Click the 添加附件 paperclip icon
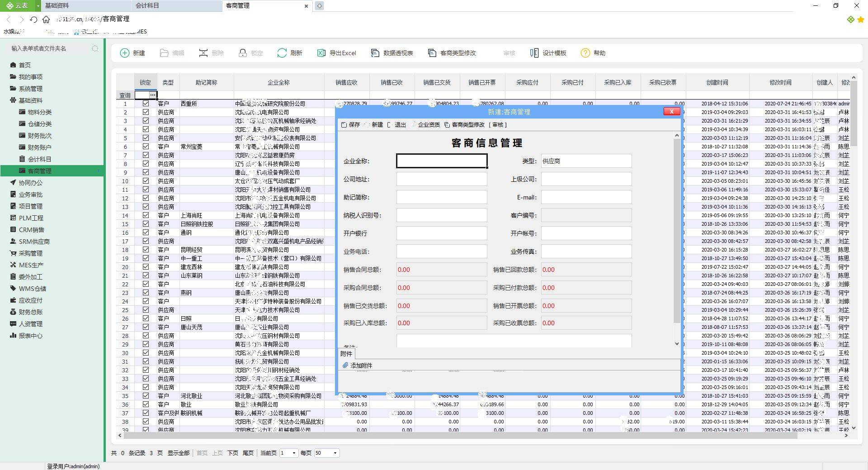The width and height of the screenshot is (868, 470). tap(345, 365)
